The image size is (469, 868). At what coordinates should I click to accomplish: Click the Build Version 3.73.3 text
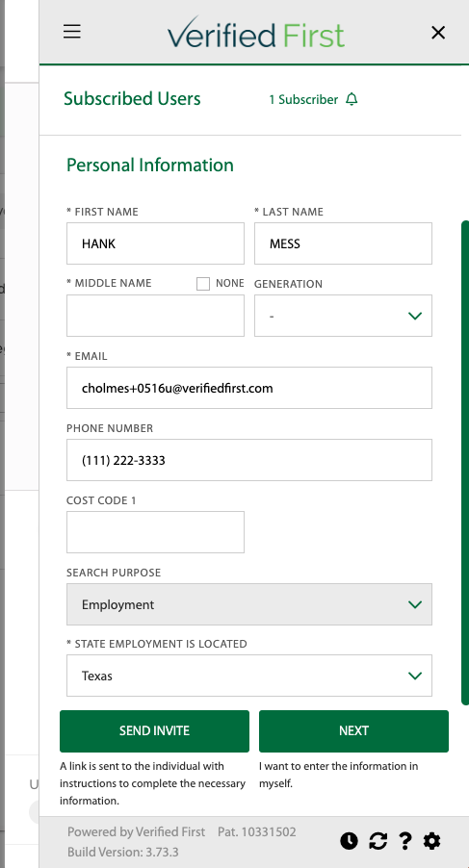point(123,852)
